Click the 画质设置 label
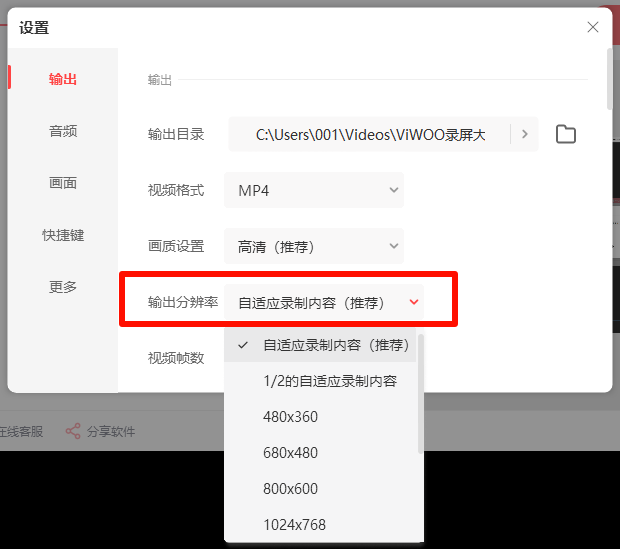The width and height of the screenshot is (620, 549). click(176, 246)
